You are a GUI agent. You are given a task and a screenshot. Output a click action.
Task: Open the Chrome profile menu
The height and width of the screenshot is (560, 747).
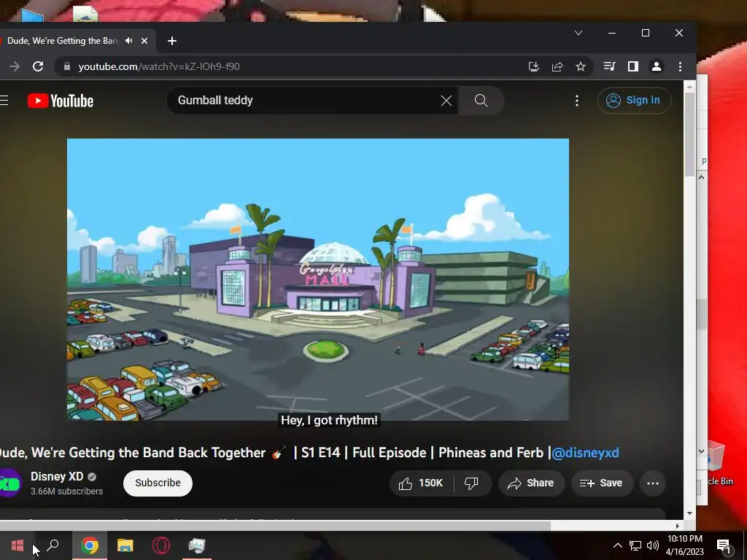657,66
